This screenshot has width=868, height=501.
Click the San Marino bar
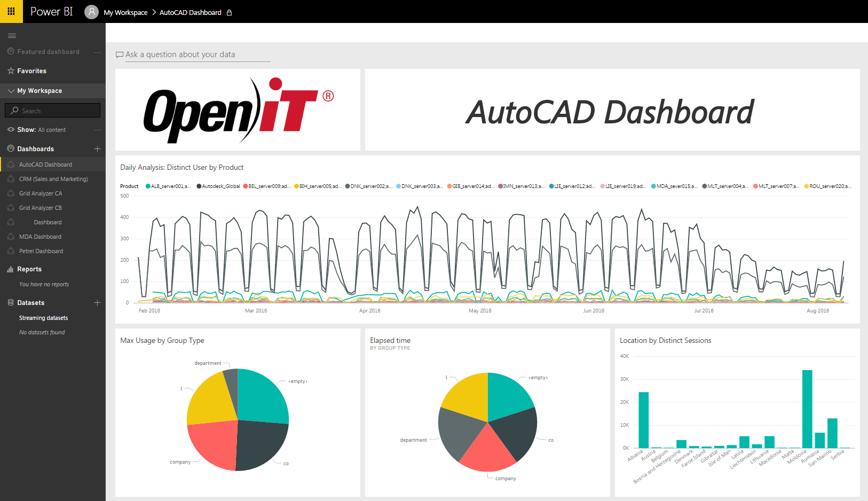coord(832,433)
